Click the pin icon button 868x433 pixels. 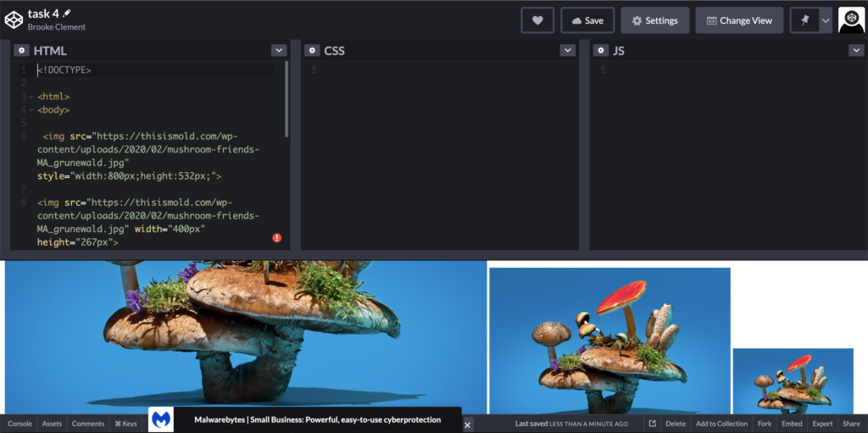pos(804,20)
